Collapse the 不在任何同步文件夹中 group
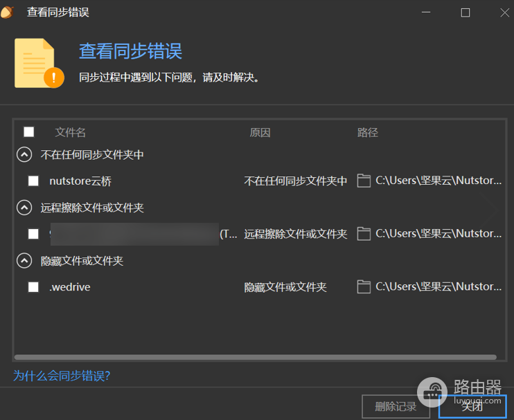This screenshot has height=420, width=514. coord(24,154)
